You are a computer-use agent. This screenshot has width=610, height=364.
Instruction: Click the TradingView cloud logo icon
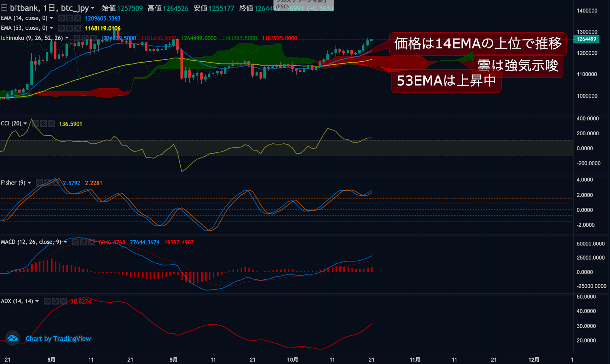click(x=13, y=338)
